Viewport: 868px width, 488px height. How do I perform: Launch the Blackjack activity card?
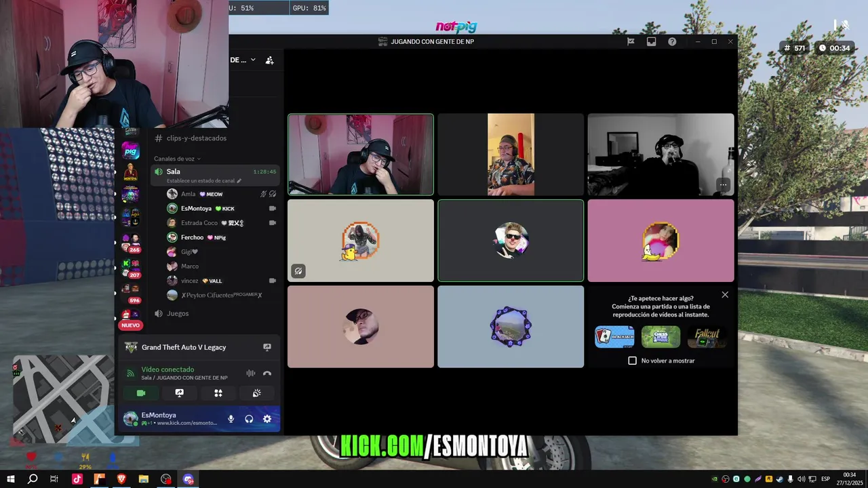point(614,337)
